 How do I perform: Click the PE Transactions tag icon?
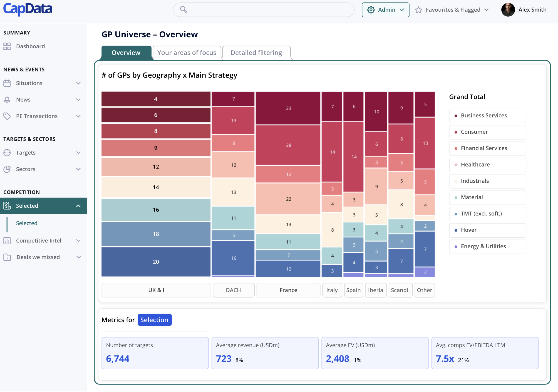tap(7, 116)
